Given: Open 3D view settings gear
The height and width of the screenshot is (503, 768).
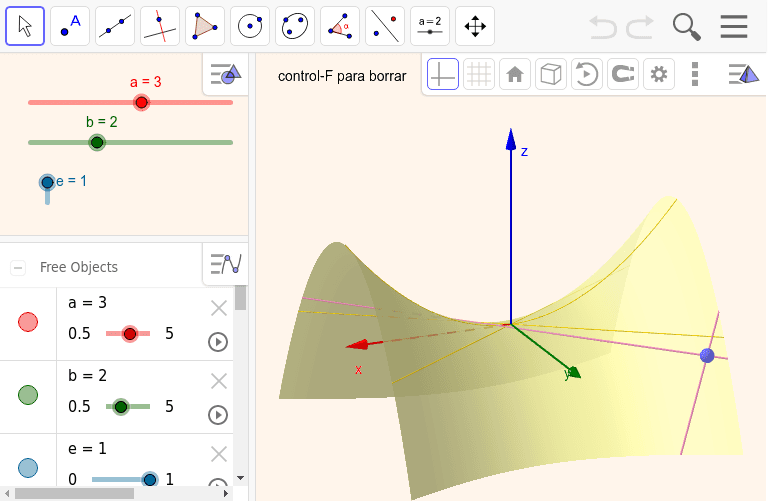Looking at the screenshot, I should 659,74.
